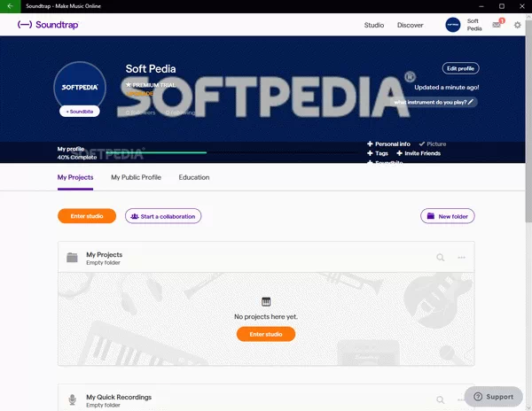532x411 pixels.
Task: Switch to the Education tab
Action: click(x=193, y=177)
